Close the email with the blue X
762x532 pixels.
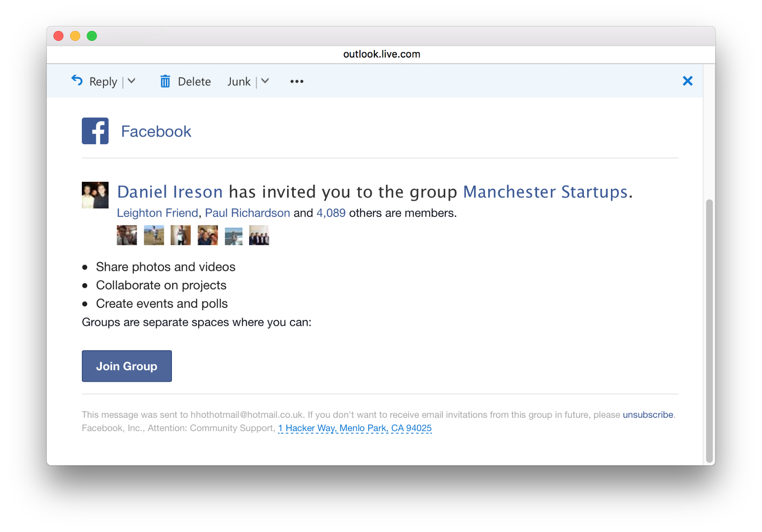point(688,81)
